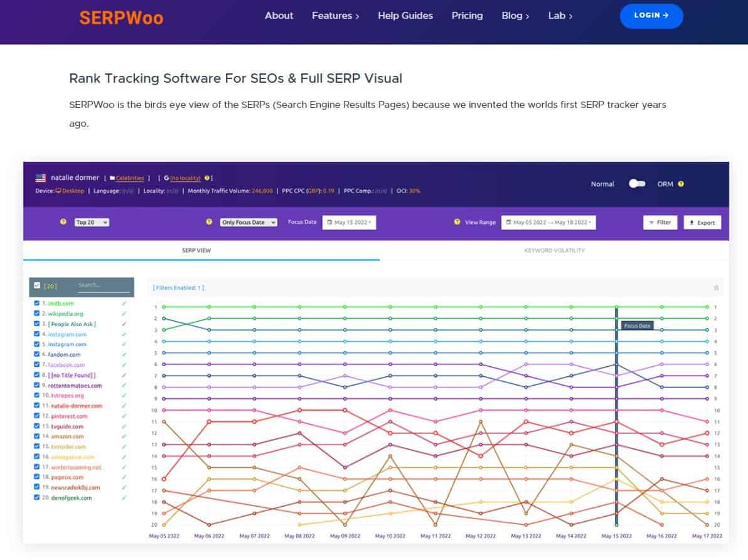Click the help icon before Top 20

tap(63, 221)
